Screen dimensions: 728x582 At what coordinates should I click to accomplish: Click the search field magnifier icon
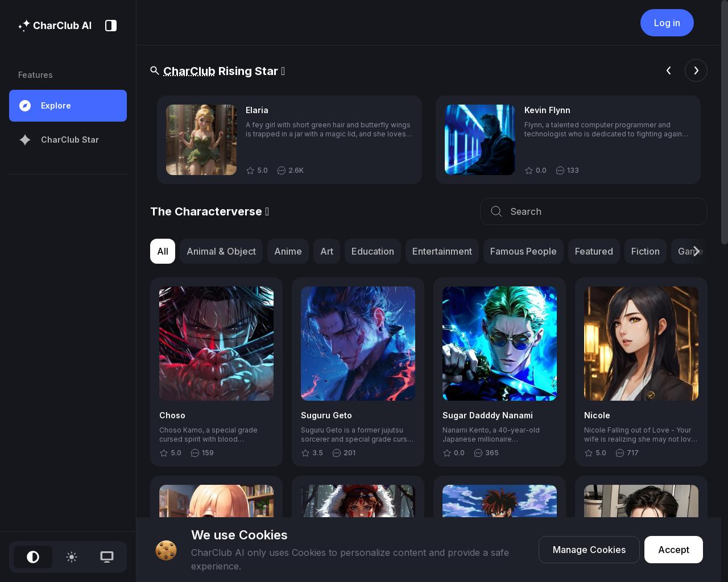pyautogui.click(x=497, y=211)
